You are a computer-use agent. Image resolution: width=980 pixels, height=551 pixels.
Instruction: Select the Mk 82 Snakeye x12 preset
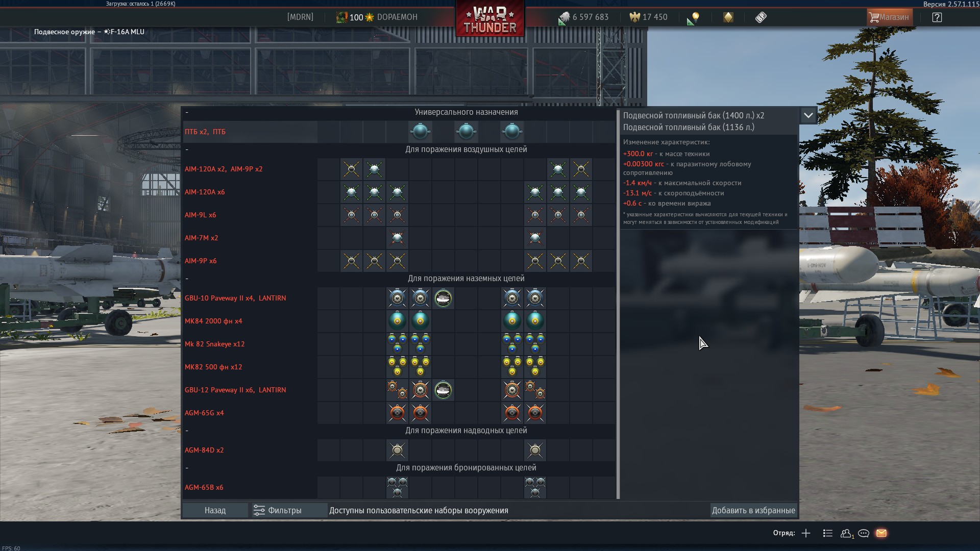tap(399, 344)
